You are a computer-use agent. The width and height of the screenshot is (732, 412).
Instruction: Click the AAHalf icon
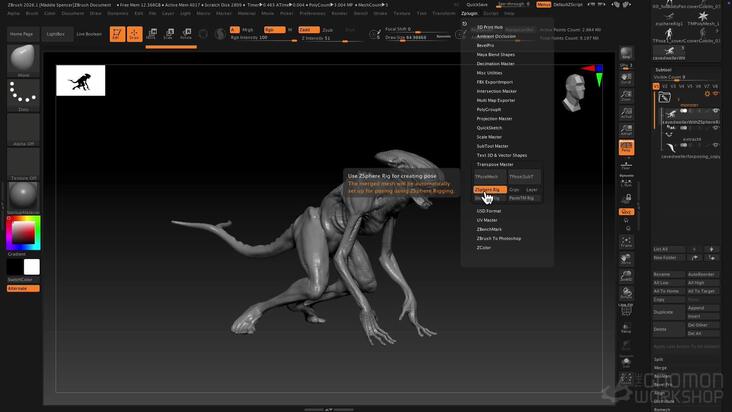[x=626, y=130]
